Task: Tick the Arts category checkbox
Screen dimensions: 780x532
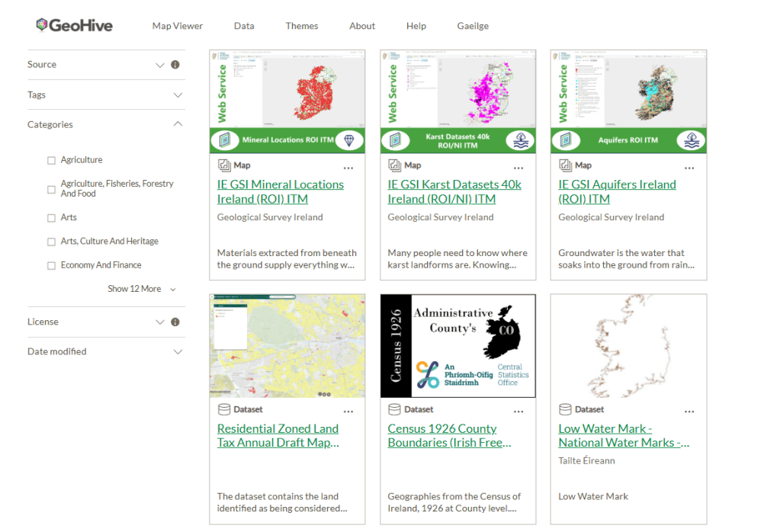Action: click(x=51, y=218)
